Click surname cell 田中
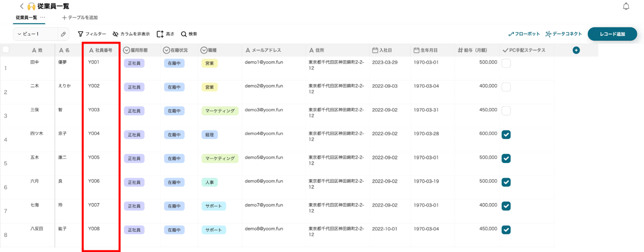Image resolution: width=644 pixels, height=252 pixels. point(35,62)
